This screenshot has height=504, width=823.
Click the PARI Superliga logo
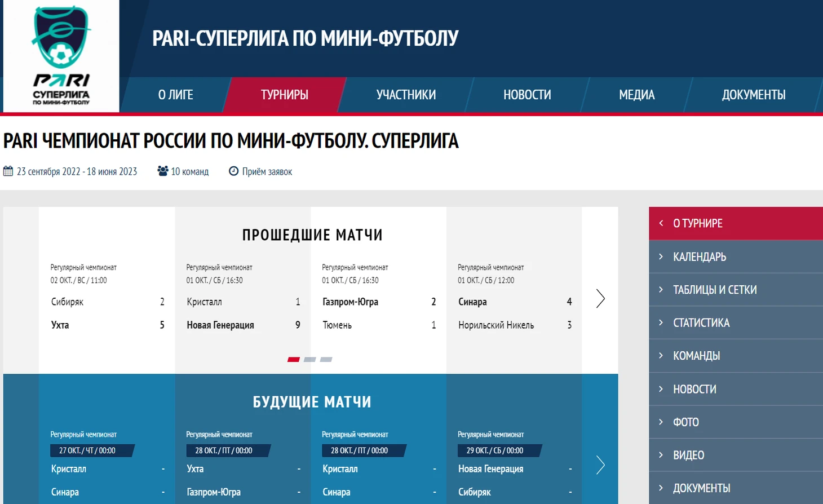tap(61, 56)
